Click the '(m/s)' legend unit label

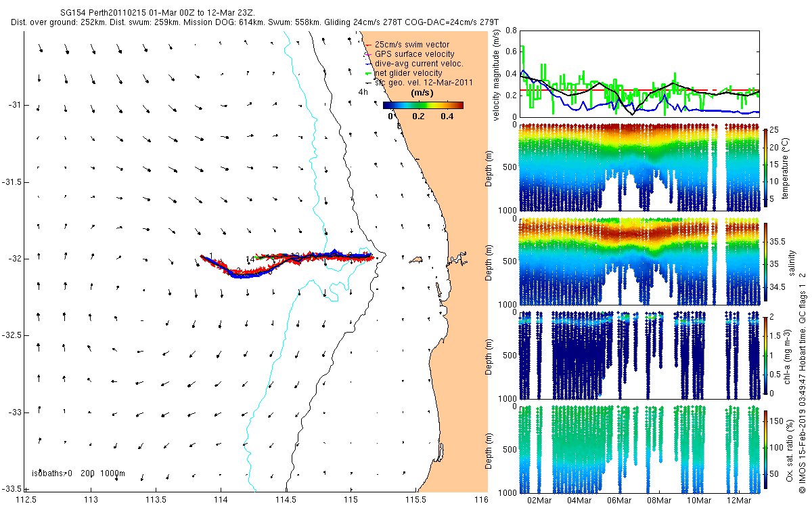pyautogui.click(x=423, y=93)
